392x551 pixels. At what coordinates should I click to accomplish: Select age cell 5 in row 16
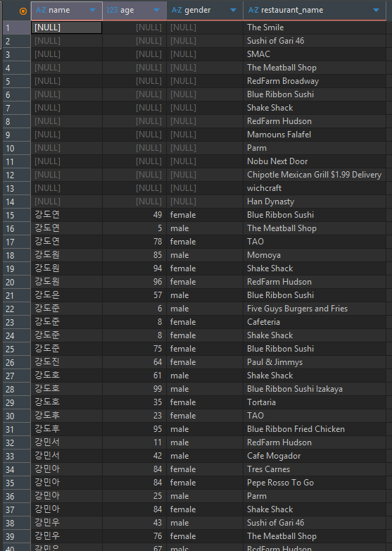pos(134,228)
